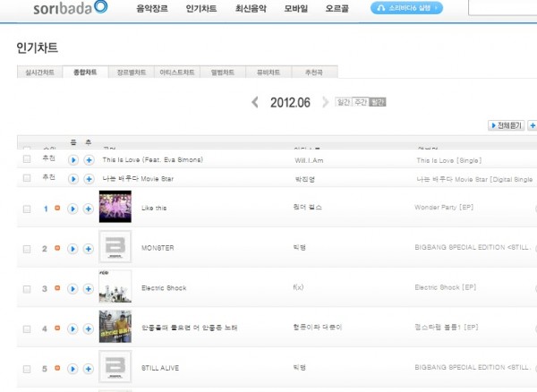Screen dimensions: 537x392
Task: Open artist link Will.I.Am
Action: tap(309, 160)
